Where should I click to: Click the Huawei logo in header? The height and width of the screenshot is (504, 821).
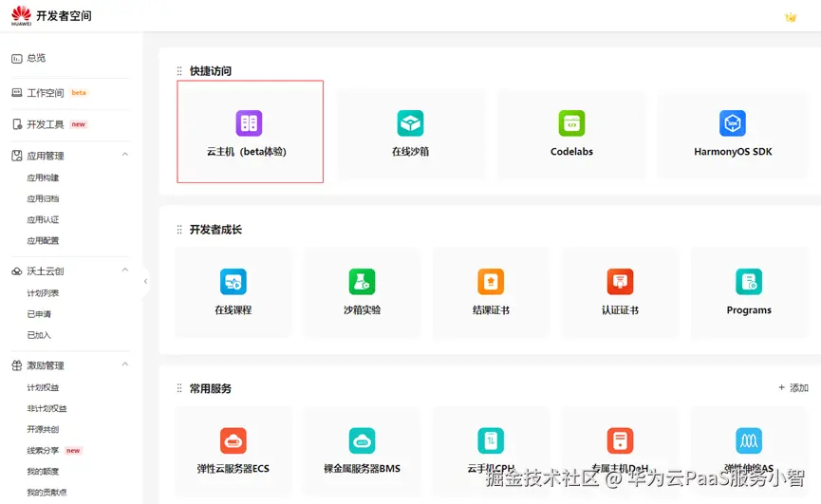[x=22, y=15]
